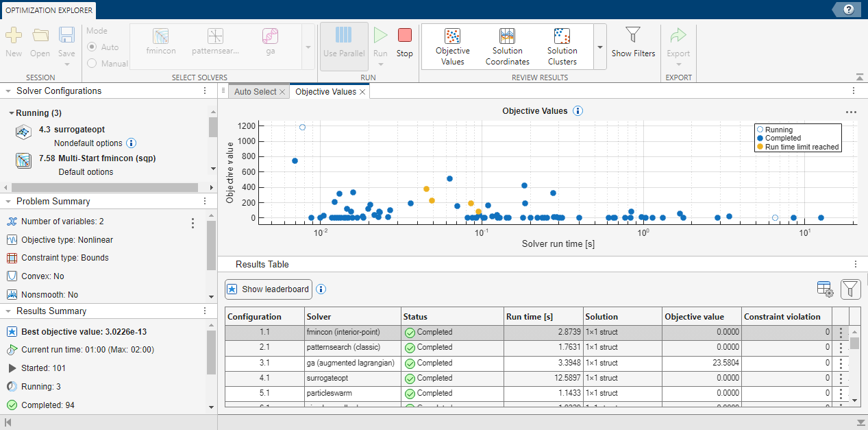Stop the running optimization

[x=404, y=41]
